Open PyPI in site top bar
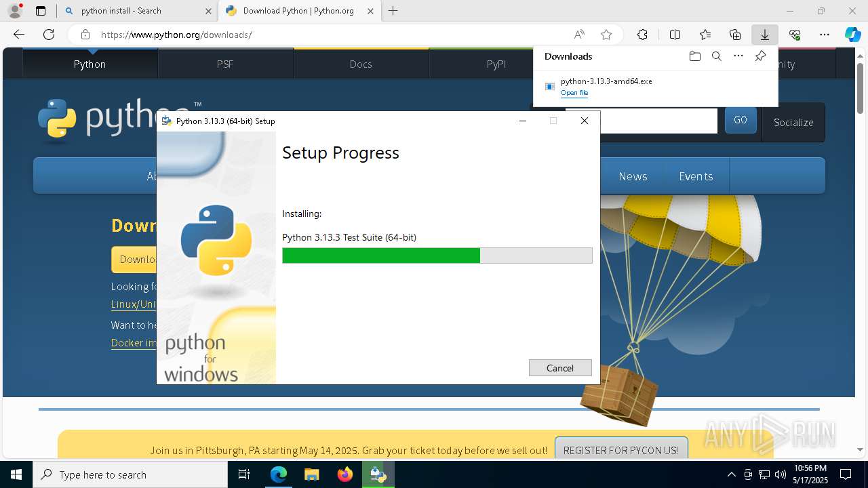Screen dimensions: 868x488 pos(496,64)
